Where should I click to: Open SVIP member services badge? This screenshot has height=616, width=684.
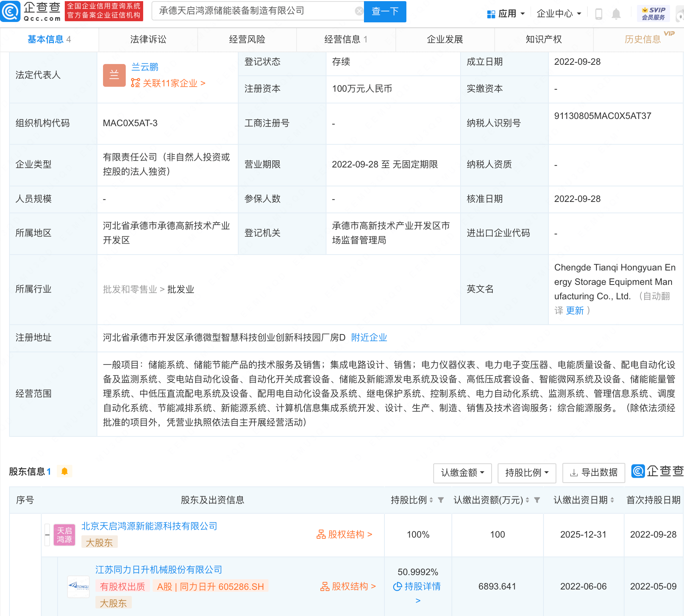[653, 14]
